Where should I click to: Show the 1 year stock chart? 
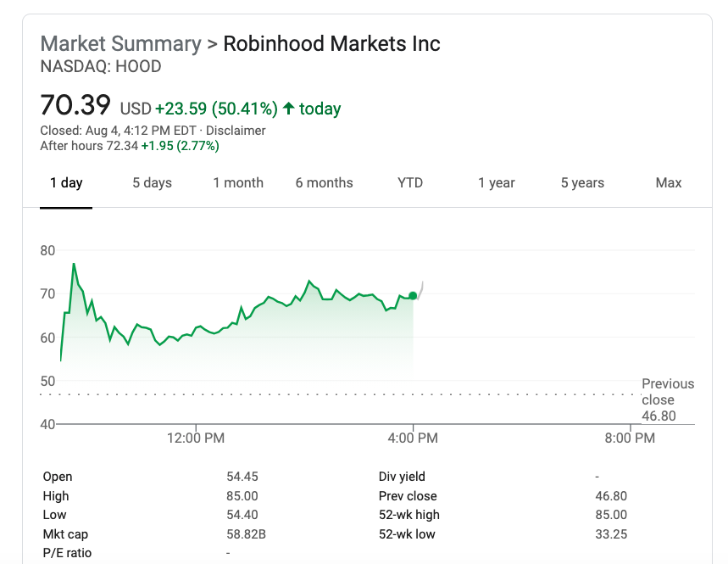click(x=497, y=182)
